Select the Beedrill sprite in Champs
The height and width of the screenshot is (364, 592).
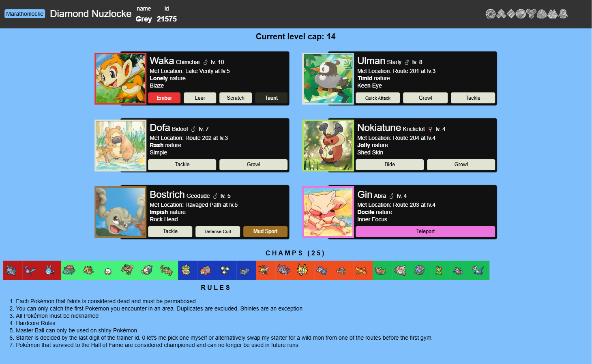tap(266, 270)
